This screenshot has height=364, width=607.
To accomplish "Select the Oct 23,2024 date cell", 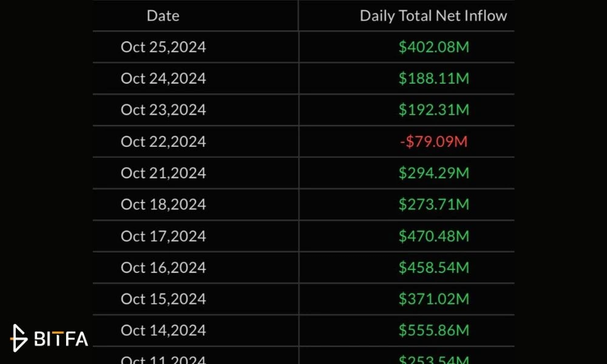I will [163, 110].
